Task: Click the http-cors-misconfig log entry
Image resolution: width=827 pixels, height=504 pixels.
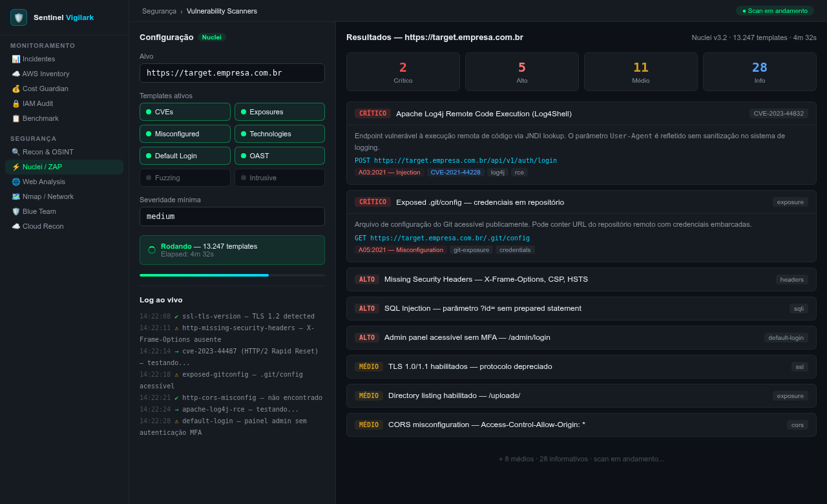Action: click(231, 397)
